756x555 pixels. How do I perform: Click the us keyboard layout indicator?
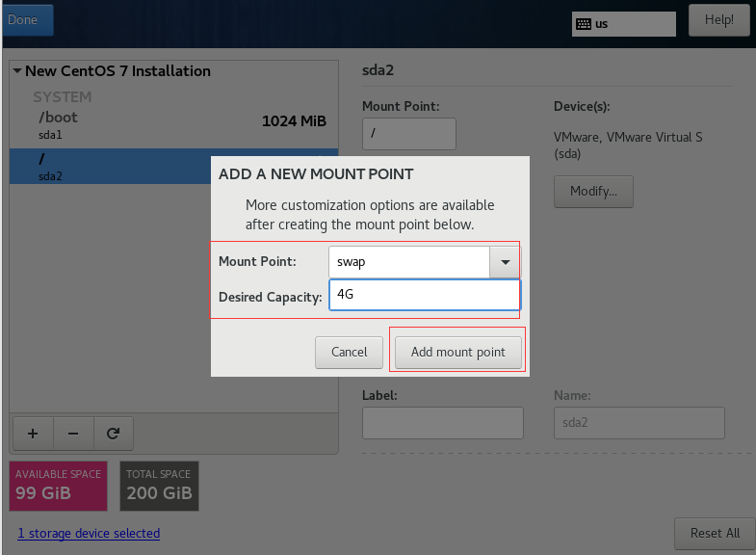click(x=624, y=24)
